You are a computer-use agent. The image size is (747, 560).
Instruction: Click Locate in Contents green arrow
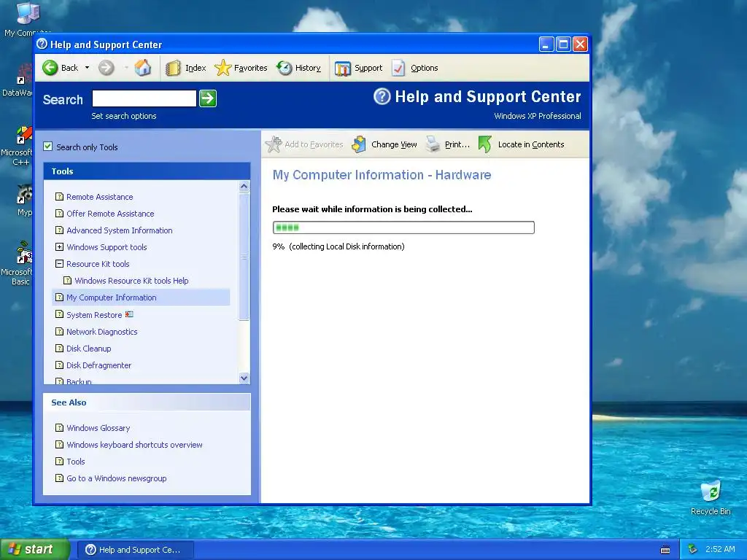(x=484, y=144)
